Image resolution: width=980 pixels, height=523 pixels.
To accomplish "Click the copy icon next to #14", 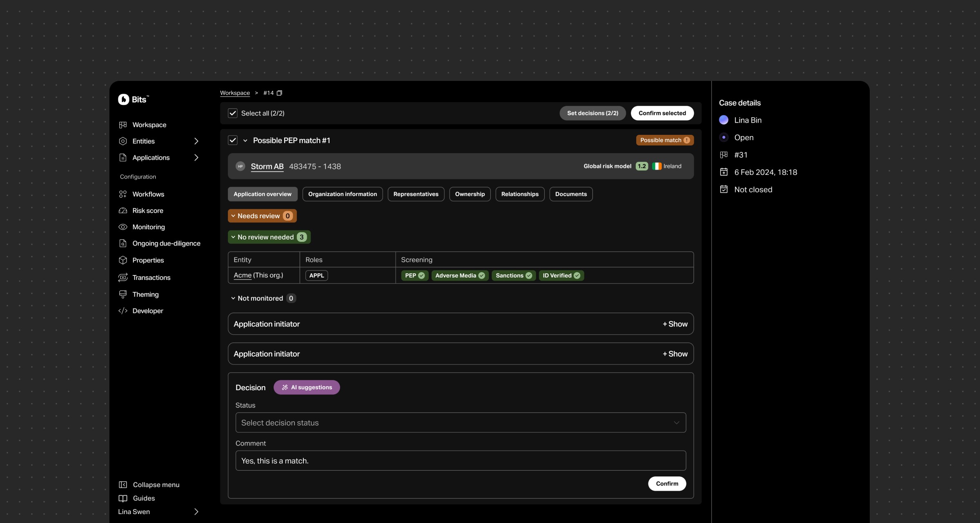I will coord(279,93).
